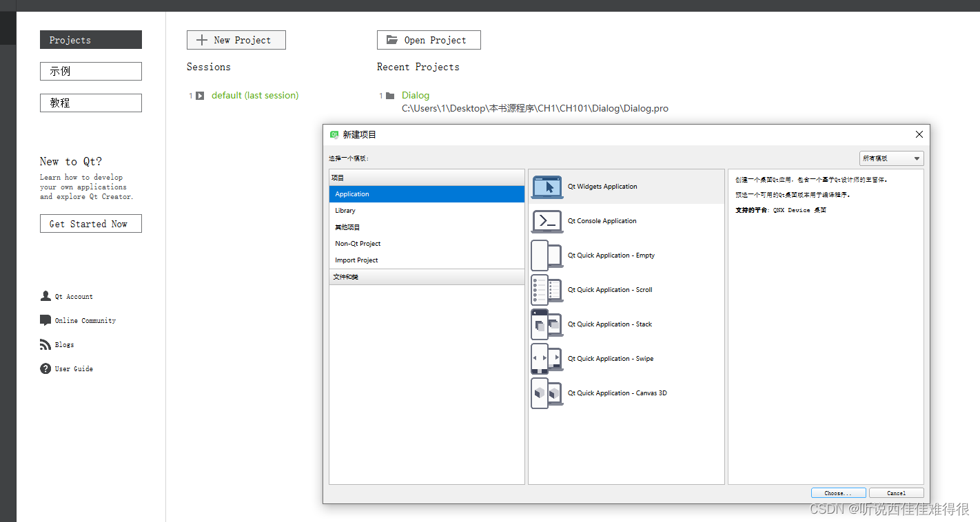Open the Online Community link
The width and height of the screenshot is (980, 522).
pyautogui.click(x=85, y=321)
